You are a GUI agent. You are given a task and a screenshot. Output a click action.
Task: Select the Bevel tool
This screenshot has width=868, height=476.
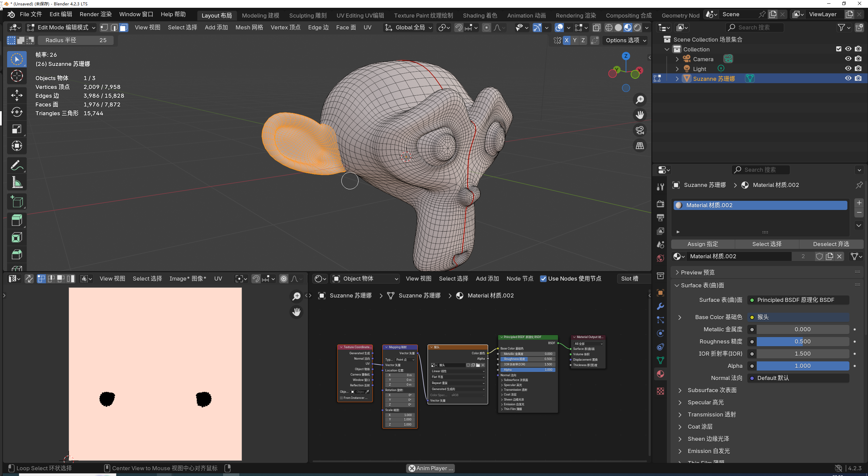coord(17,255)
